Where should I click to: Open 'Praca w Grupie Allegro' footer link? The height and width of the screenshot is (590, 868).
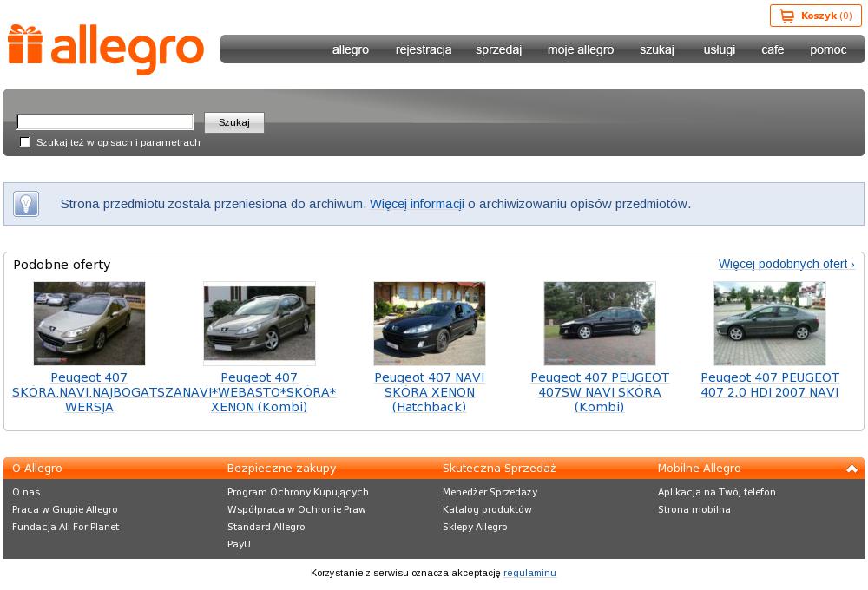coord(65,509)
